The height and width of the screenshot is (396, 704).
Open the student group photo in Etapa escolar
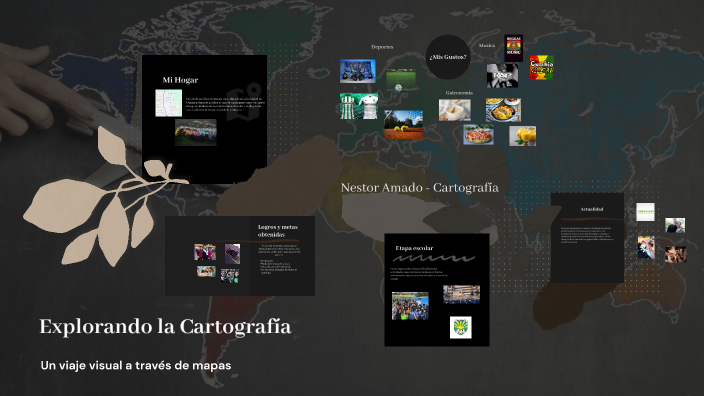410,306
